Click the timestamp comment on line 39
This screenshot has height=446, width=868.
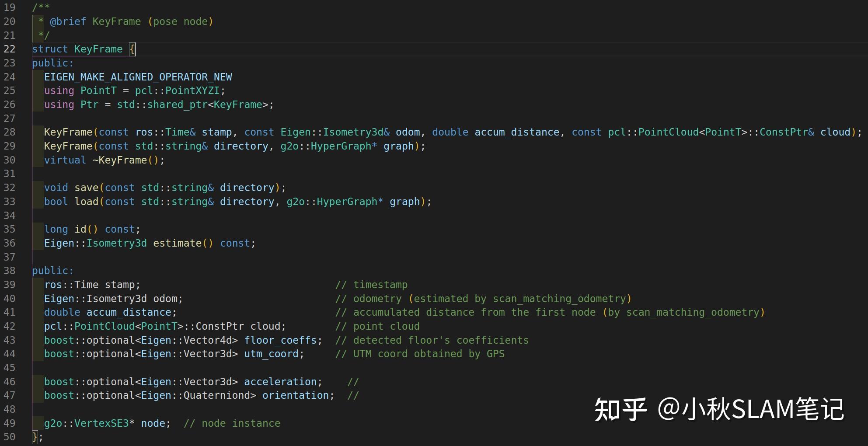(x=371, y=284)
